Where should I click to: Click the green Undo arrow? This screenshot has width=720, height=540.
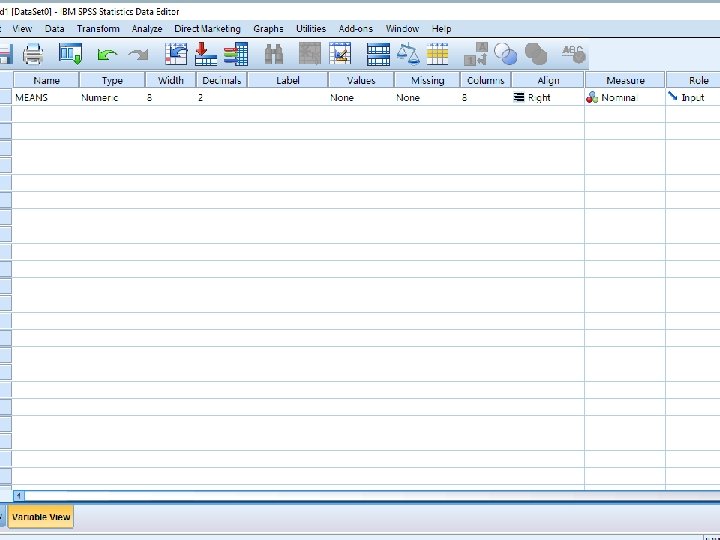pos(107,55)
